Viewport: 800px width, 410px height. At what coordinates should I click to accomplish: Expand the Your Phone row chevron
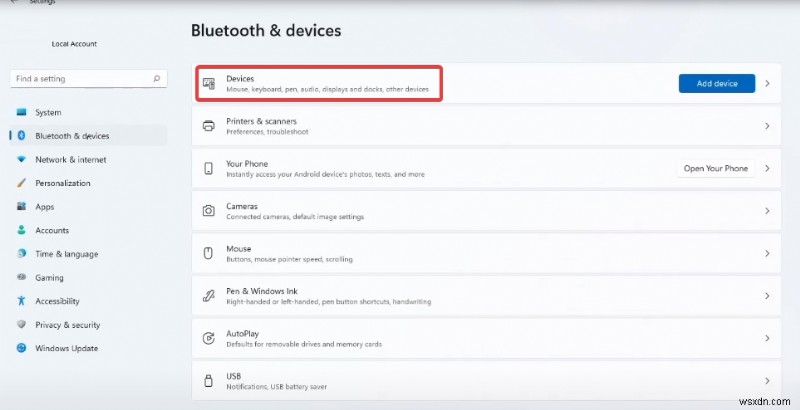point(767,169)
